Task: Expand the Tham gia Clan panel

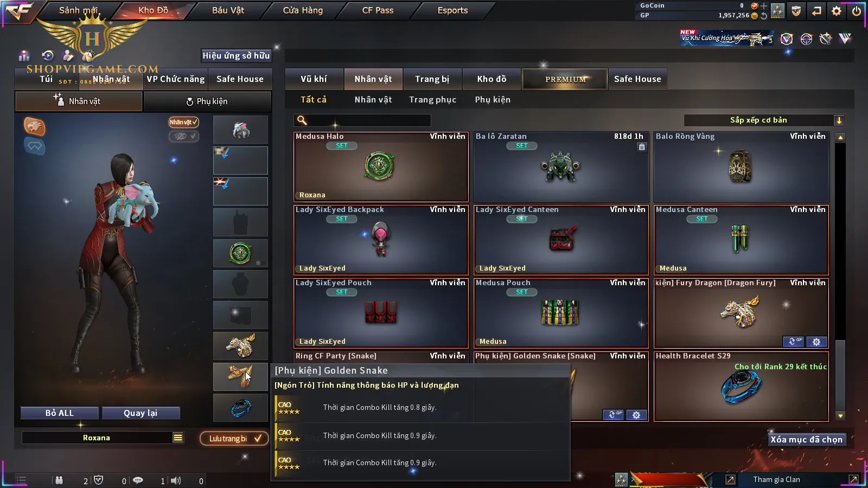Action: click(853, 479)
